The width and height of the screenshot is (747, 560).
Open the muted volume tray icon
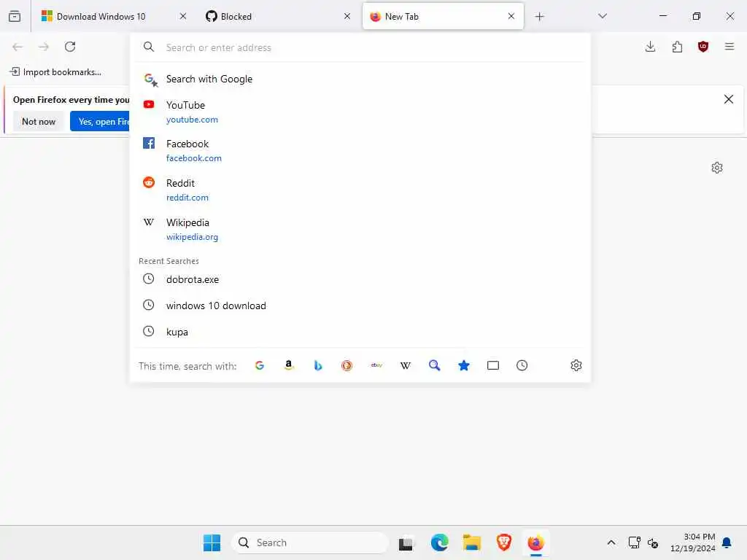pyautogui.click(x=653, y=542)
